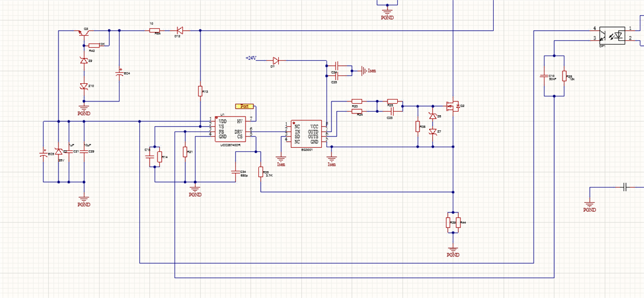The height and width of the screenshot is (298, 644).
Task: Select resistor R13
Action: coord(200,91)
